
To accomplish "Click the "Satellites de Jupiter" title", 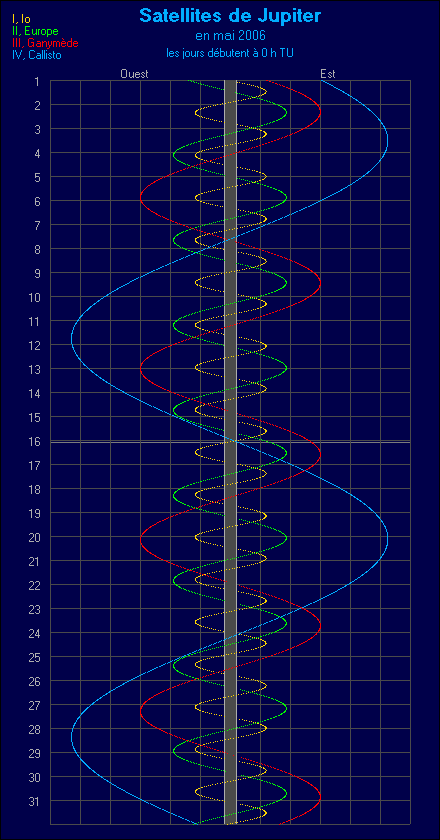I will coord(230,15).
